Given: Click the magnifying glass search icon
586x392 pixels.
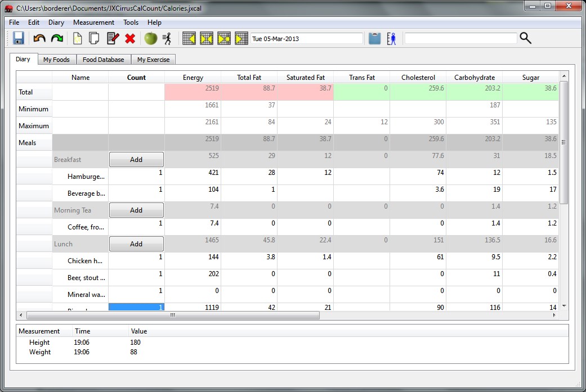Looking at the screenshot, I should (525, 38).
